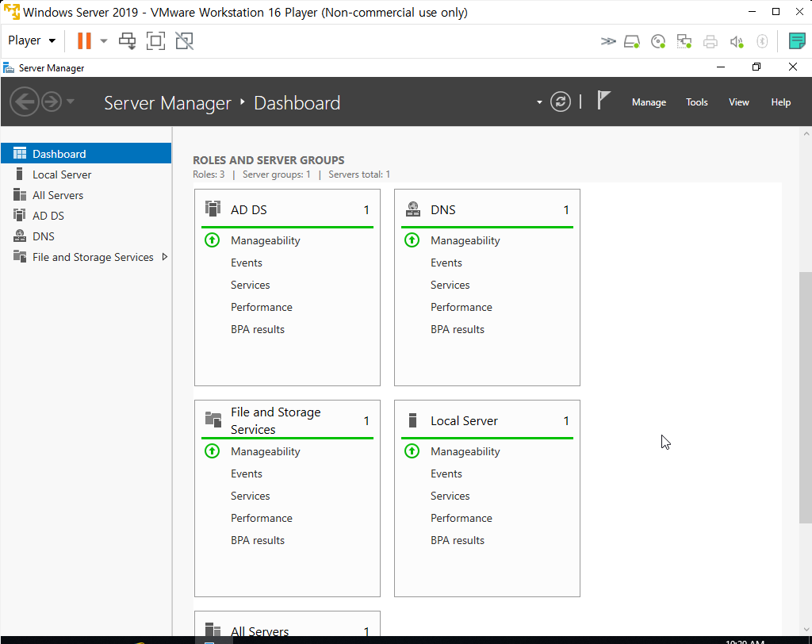Open the Notifications flag icon
Viewport: 812px width, 644px height.
(x=603, y=100)
